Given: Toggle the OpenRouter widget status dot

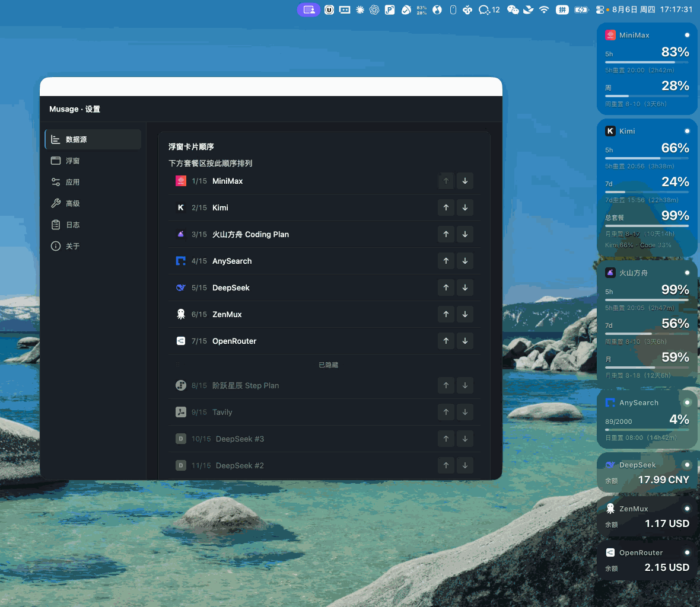Looking at the screenshot, I should tap(687, 552).
